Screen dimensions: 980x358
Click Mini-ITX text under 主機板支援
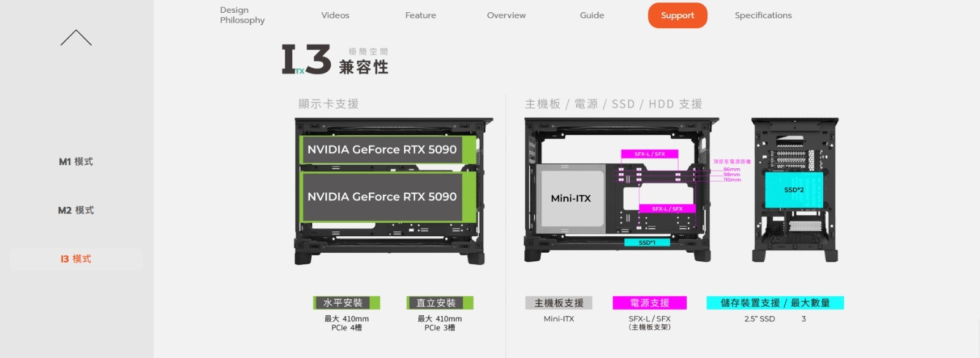point(559,319)
